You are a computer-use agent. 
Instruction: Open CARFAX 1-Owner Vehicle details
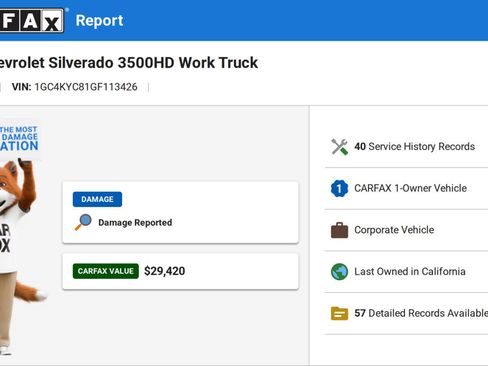[406, 188]
